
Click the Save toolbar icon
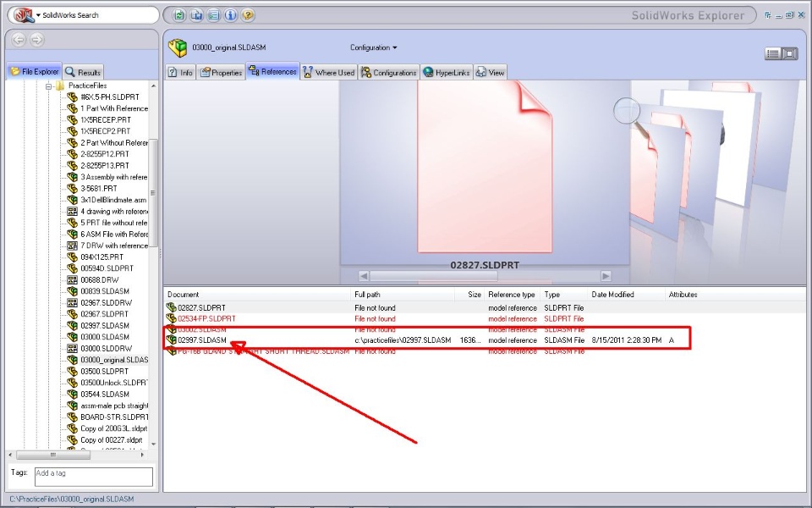196,15
